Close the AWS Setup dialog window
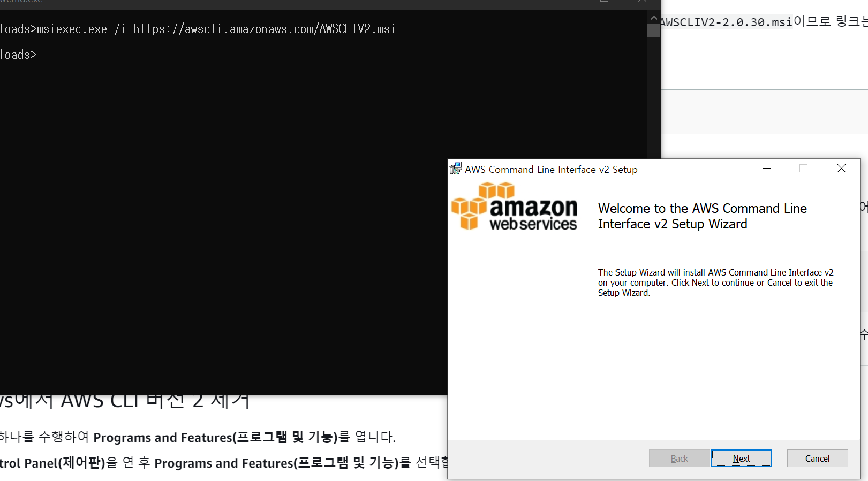The height and width of the screenshot is (481, 868). coord(841,169)
